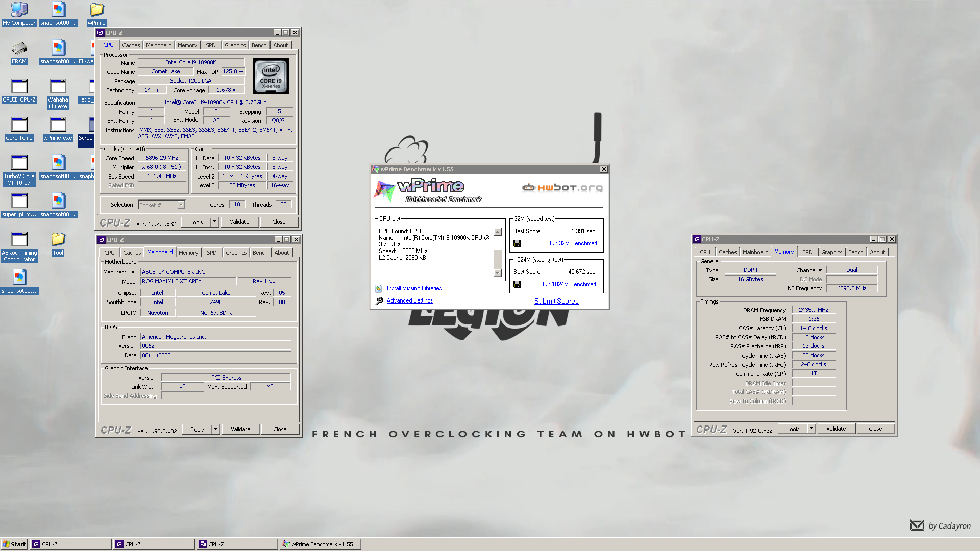Screen dimensions: 980x551
Task: Open the first snaphsot00 image at top
Action: point(58,14)
